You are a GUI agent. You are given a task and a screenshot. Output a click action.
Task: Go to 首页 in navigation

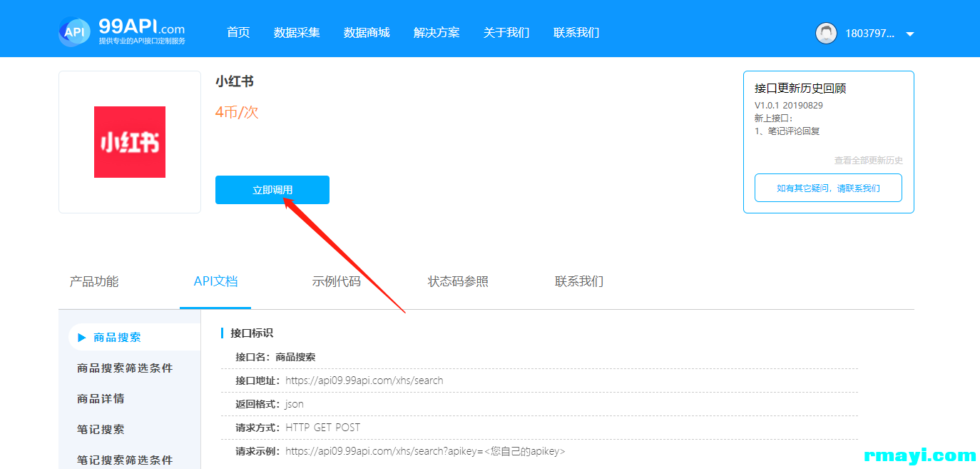(238, 32)
